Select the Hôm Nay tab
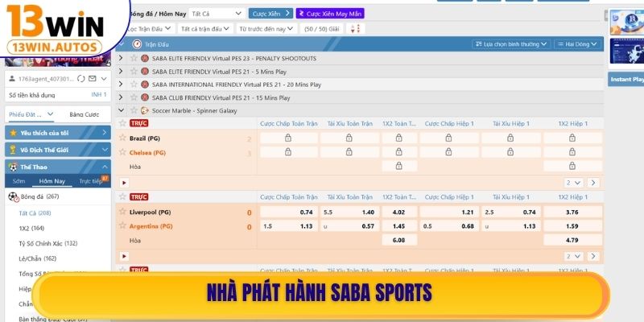The image size is (644, 322). [x=52, y=181]
